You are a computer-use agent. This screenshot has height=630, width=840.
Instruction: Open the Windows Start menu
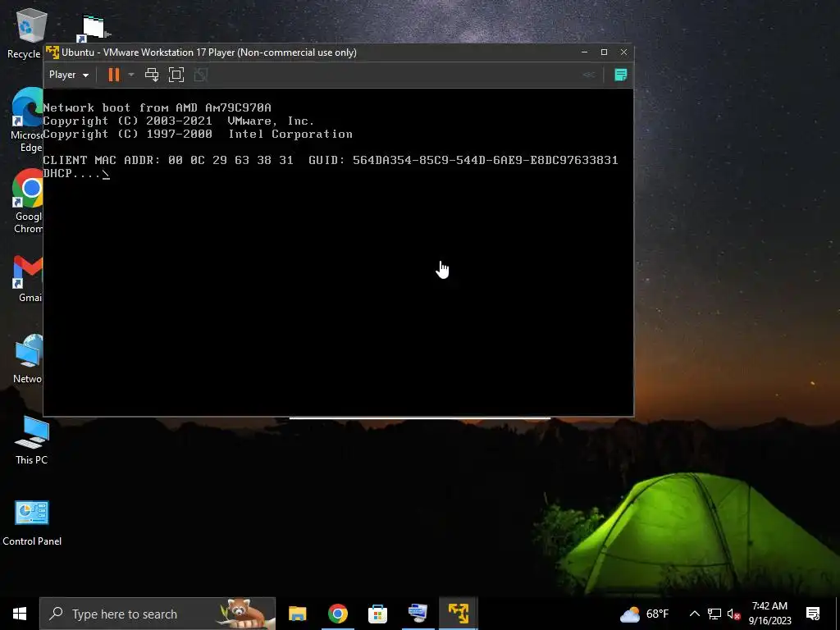coord(20,614)
